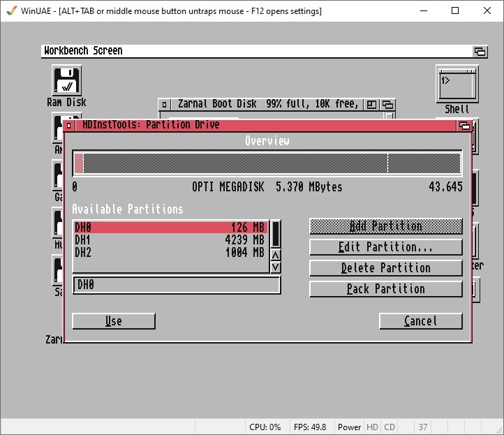This screenshot has width=504, height=435.
Task: Click the HDInstTools window close gadget
Action: (x=69, y=126)
